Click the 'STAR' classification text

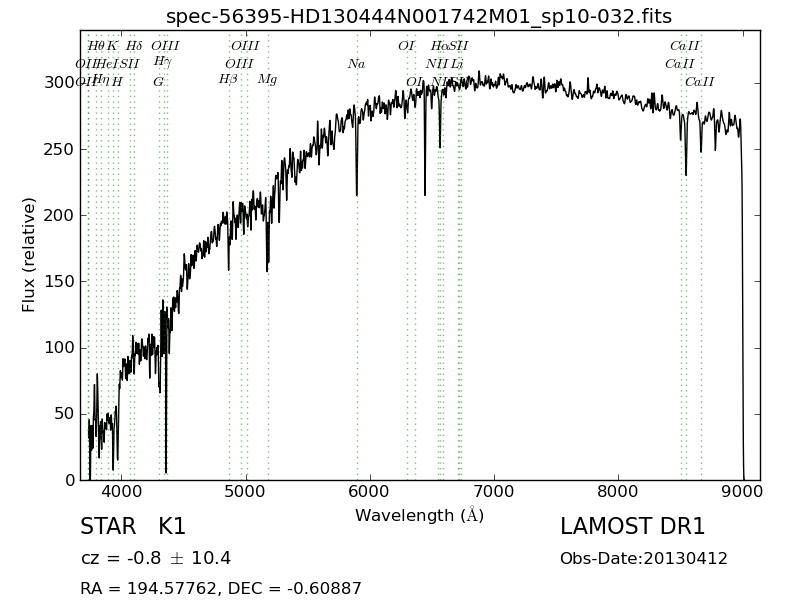(x=108, y=527)
